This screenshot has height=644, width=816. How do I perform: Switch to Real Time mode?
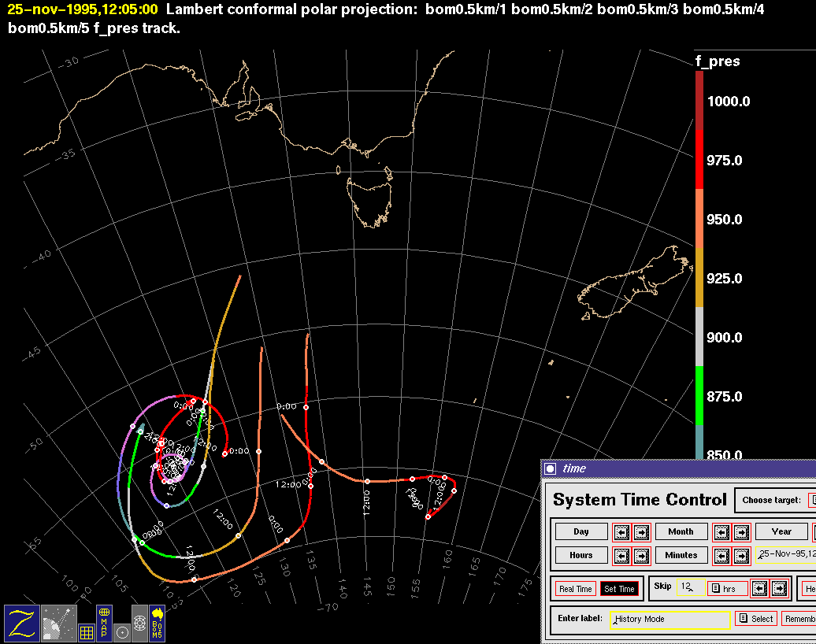pyautogui.click(x=575, y=589)
